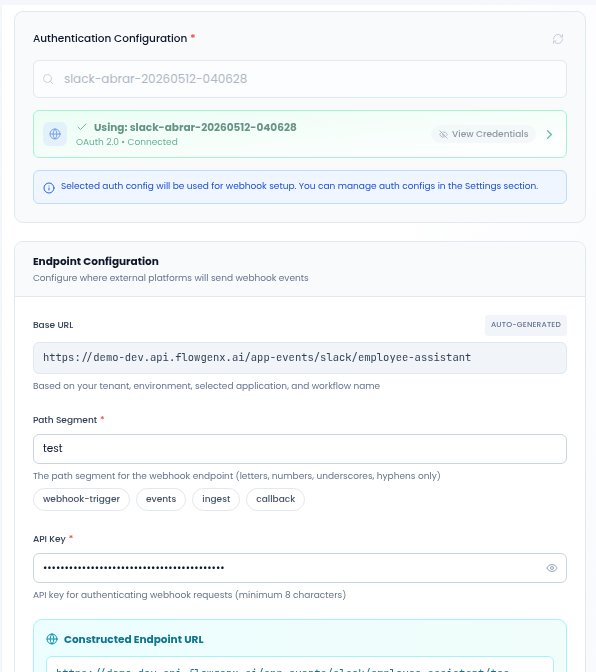Click the green checkmark next to Using
Image resolution: width=596 pixels, height=672 pixels.
(82, 127)
